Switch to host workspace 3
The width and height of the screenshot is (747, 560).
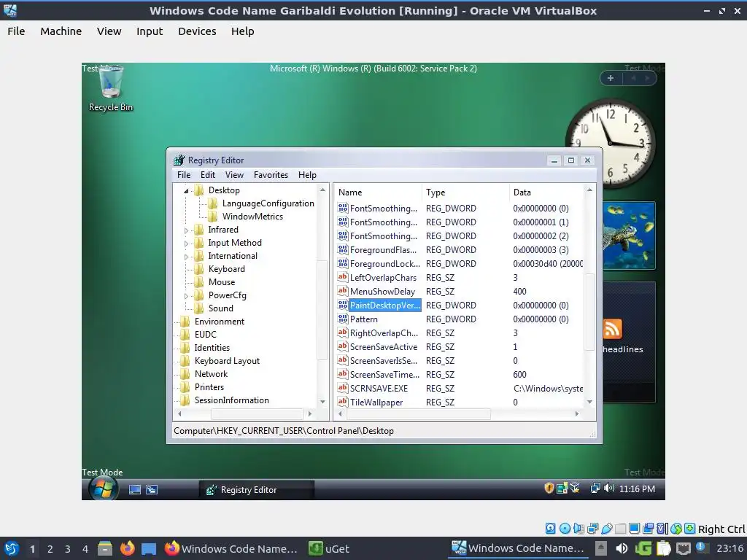coord(68,549)
